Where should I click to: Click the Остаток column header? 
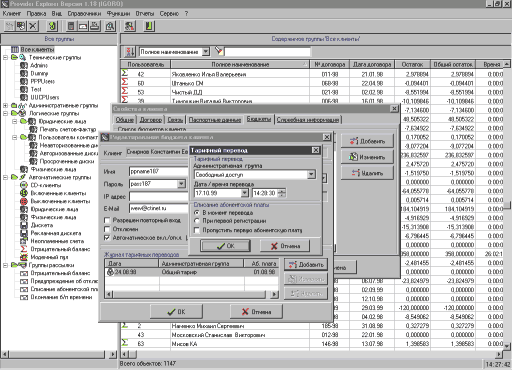[x=413, y=64]
